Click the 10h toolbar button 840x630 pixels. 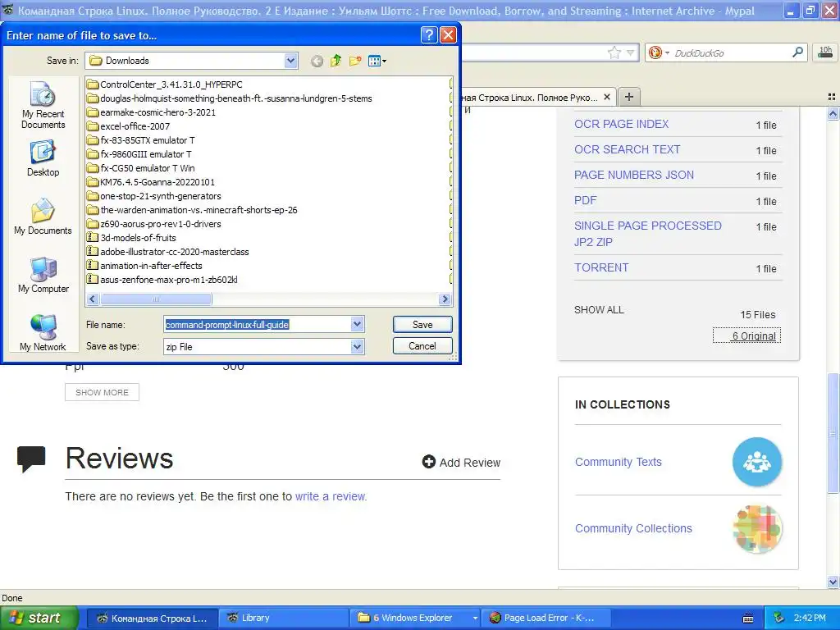(825, 52)
